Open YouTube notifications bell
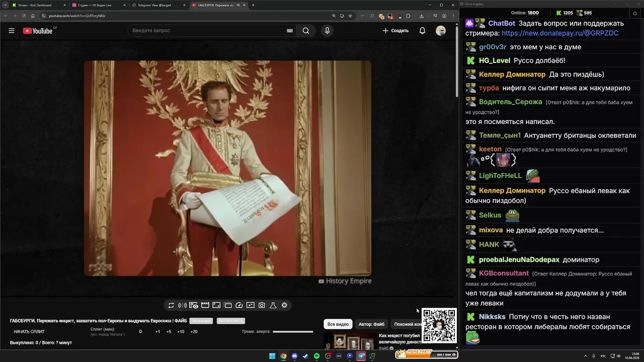644x362 pixels. click(423, 31)
